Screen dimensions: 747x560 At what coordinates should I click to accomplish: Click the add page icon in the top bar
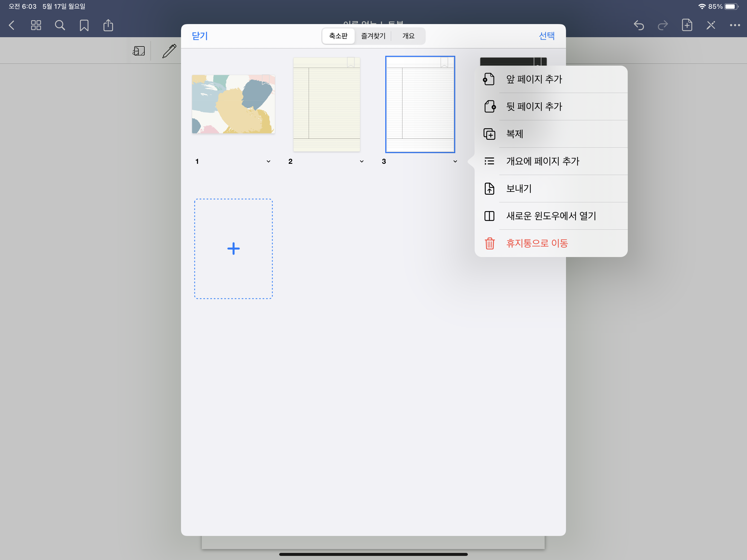(687, 25)
